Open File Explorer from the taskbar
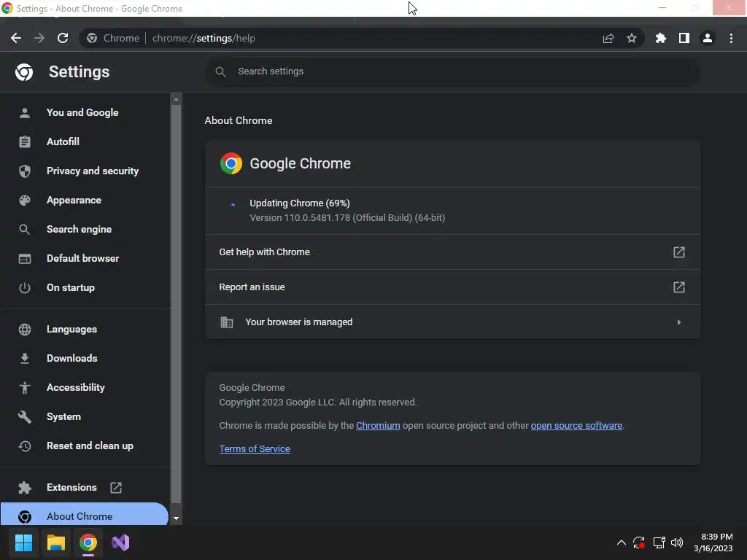The image size is (747, 560). pos(55,542)
